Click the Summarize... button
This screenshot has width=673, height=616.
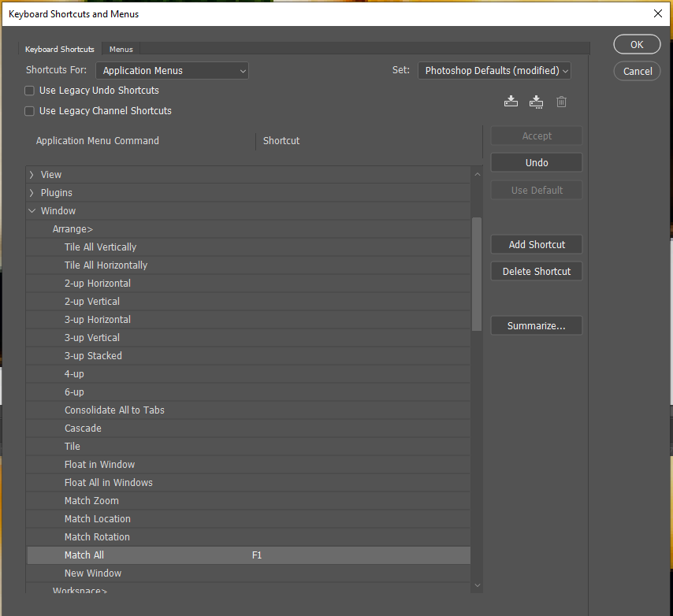537,326
